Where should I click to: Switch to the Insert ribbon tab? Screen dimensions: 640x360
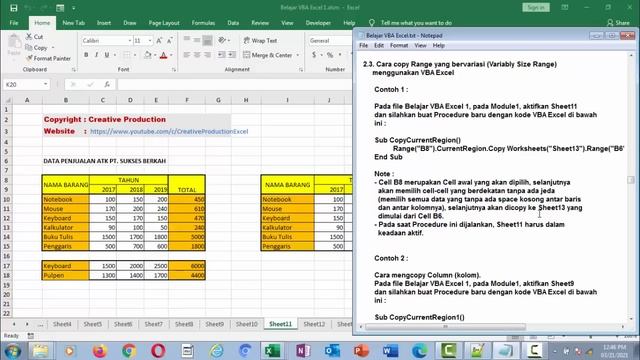tap(104, 23)
